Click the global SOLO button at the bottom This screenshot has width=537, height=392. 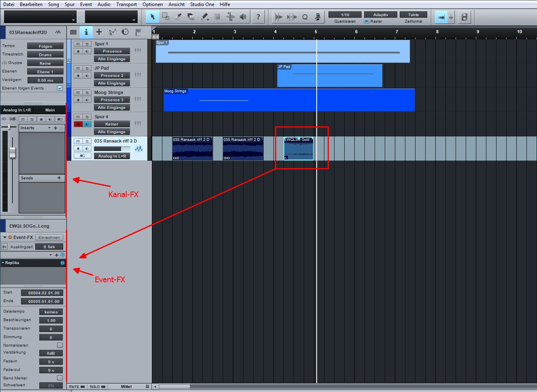[x=97, y=387]
